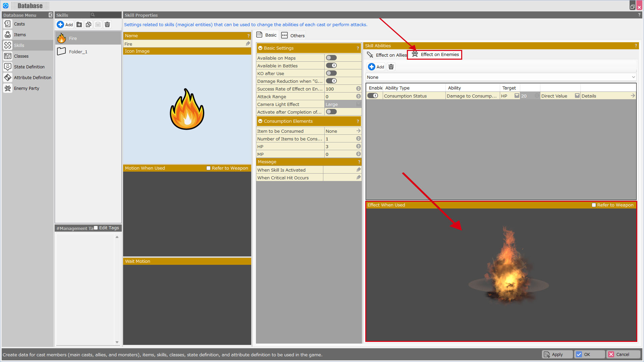644x362 pixels.
Task: Select the Classes database section
Action: [x=28, y=56]
